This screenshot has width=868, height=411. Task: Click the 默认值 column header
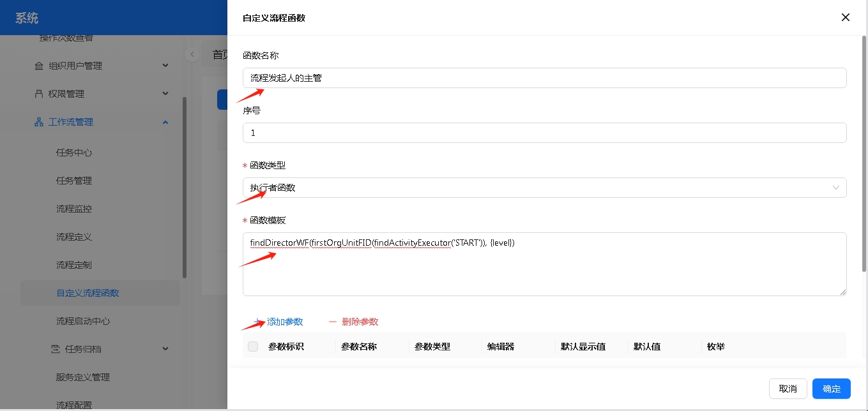[x=647, y=347]
